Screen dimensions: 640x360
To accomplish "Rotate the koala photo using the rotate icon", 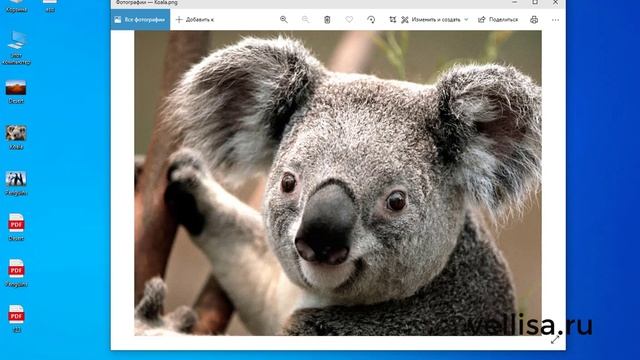I will tap(371, 20).
